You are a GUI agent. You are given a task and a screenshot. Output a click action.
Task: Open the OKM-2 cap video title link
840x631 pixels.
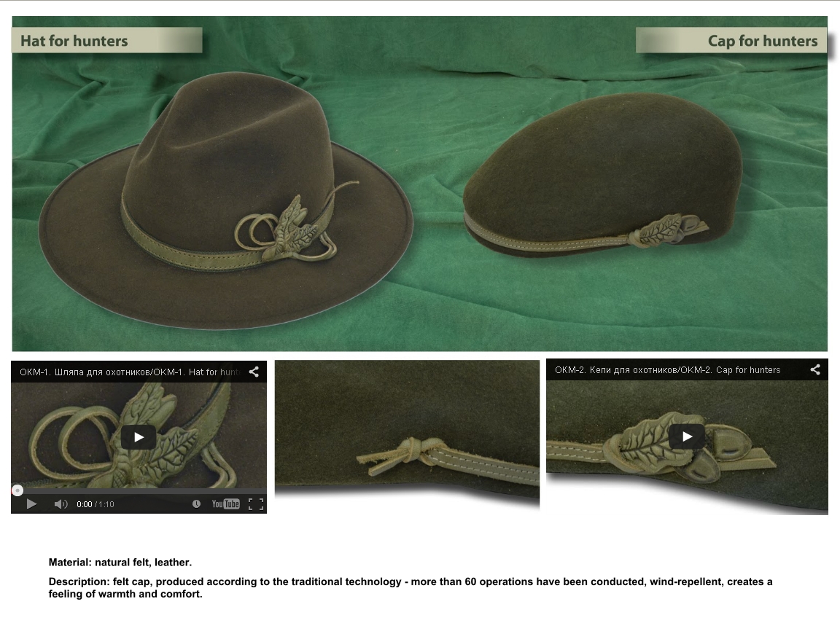click(x=667, y=370)
